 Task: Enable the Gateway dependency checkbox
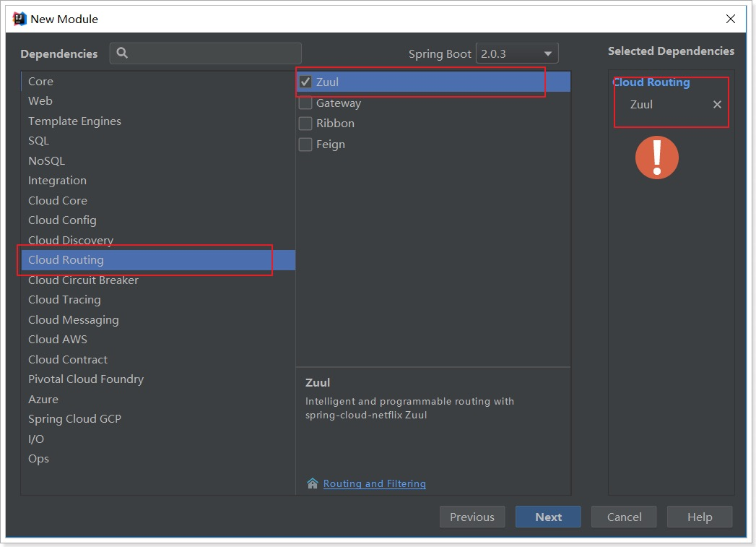point(305,103)
